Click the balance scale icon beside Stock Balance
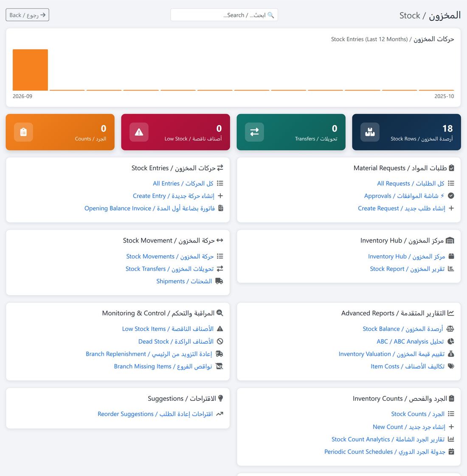Viewport: 467px width, 476px height. [x=450, y=329]
